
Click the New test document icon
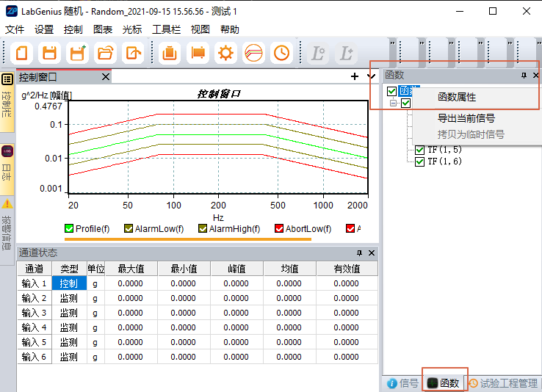(22, 53)
